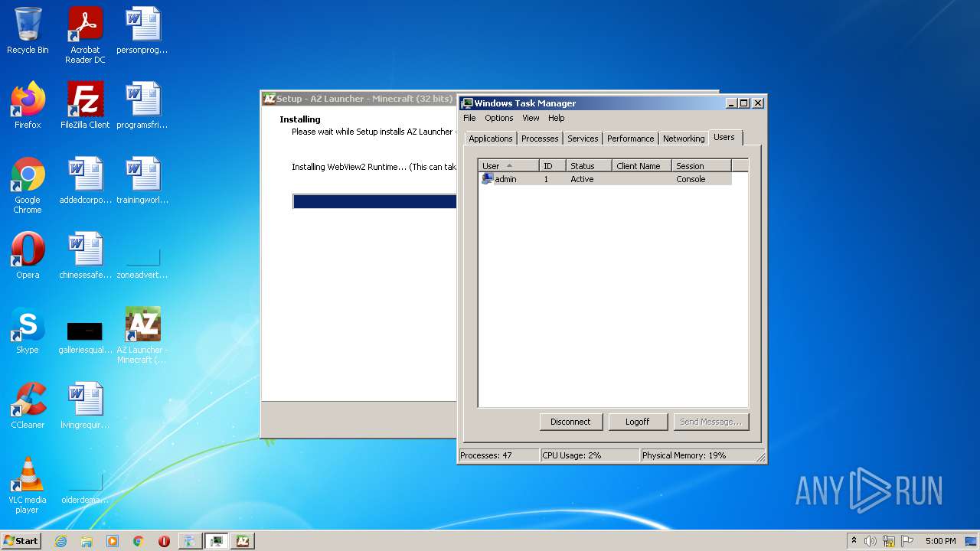Click the Processes: 47 status entry
This screenshot has width=980, height=551.
pos(498,455)
